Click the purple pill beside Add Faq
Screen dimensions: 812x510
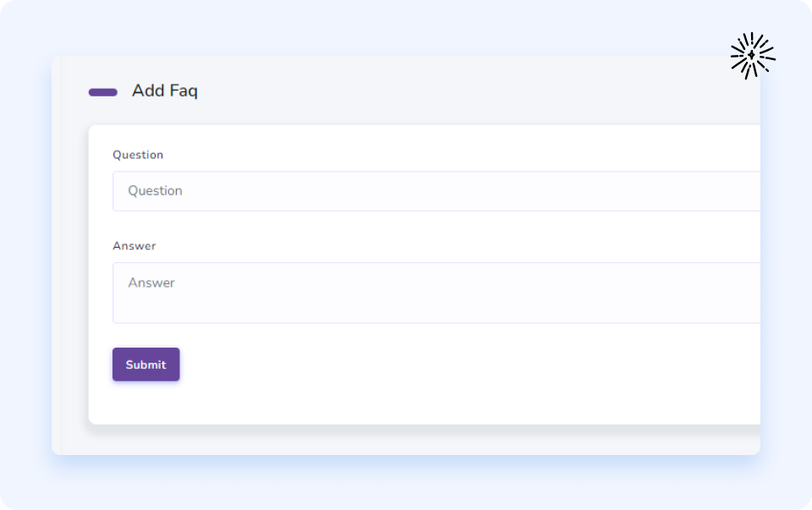[x=103, y=92]
